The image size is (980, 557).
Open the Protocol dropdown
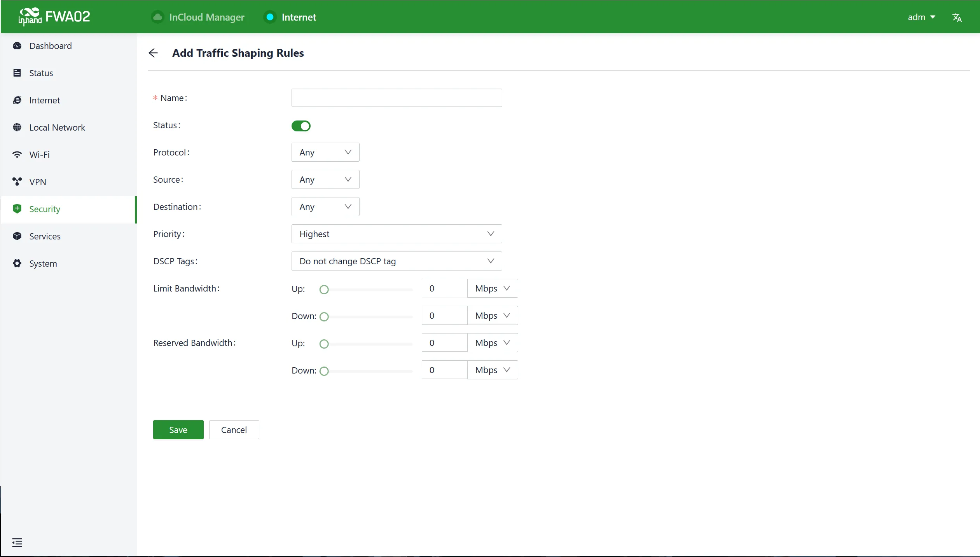[x=325, y=152]
